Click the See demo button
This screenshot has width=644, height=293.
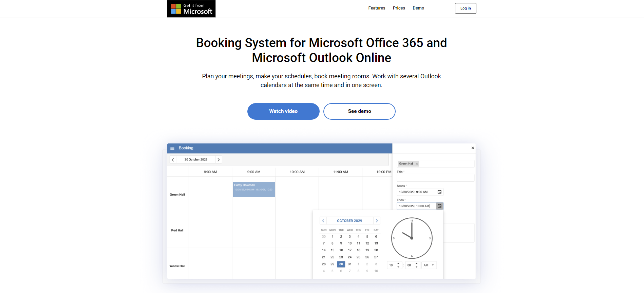pyautogui.click(x=359, y=111)
